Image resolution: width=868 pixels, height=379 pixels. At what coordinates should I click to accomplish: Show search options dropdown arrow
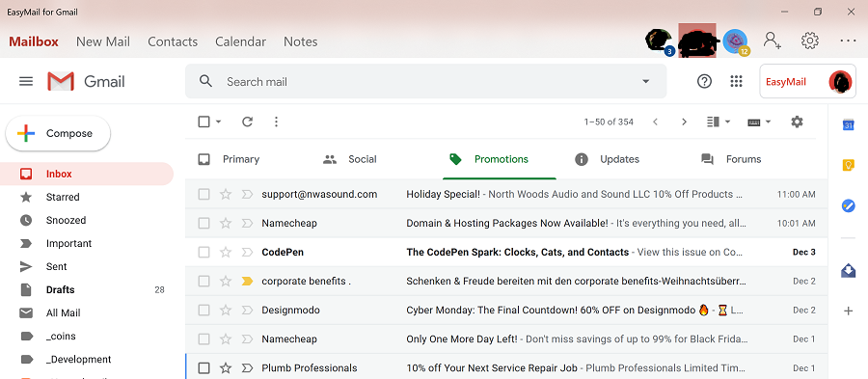coord(645,81)
